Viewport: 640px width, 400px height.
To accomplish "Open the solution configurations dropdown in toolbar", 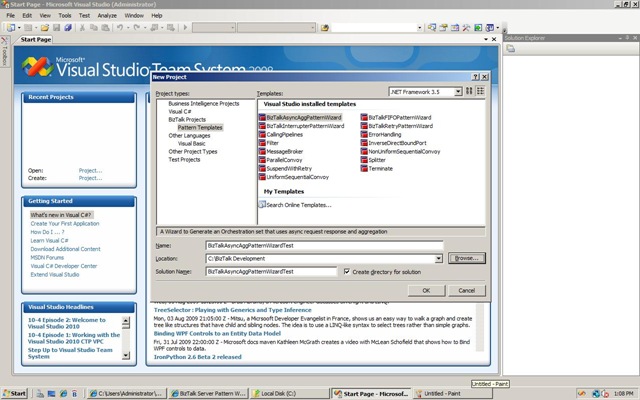I will [x=233, y=28].
